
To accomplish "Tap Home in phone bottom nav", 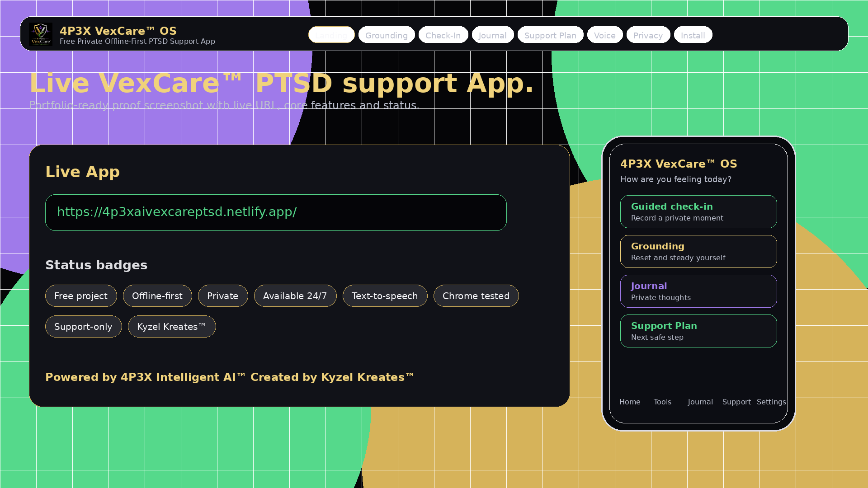I will click(630, 402).
